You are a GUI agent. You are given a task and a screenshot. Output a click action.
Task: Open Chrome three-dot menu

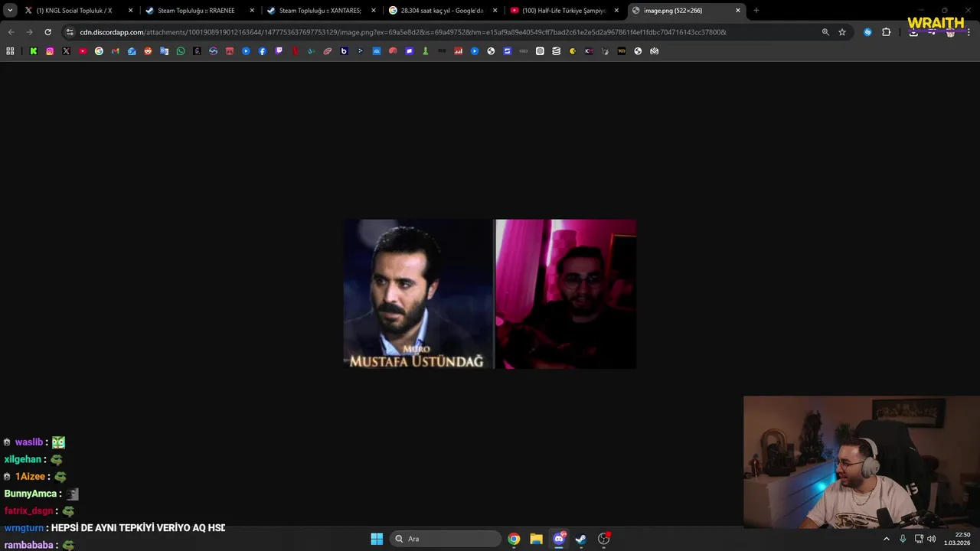[969, 32]
